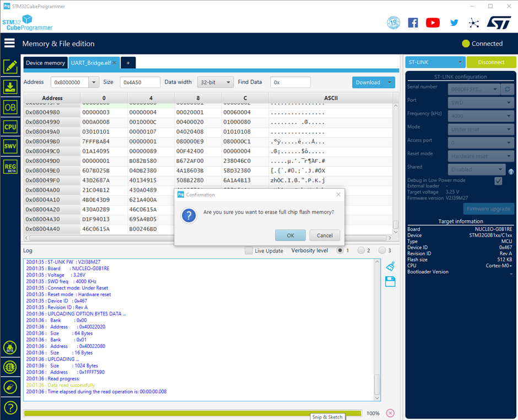Select verbosity level 2 radio button
518x420 pixels.
[361, 250]
